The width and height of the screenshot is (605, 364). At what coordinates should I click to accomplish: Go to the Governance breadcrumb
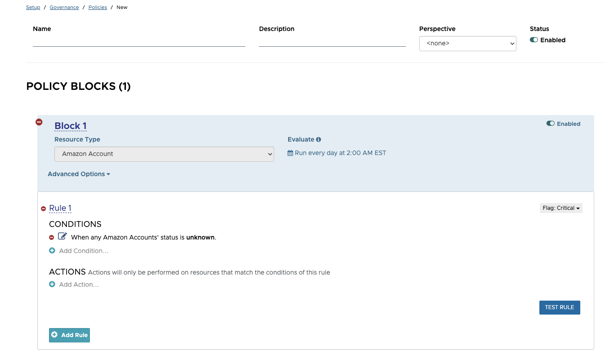pyautogui.click(x=64, y=8)
